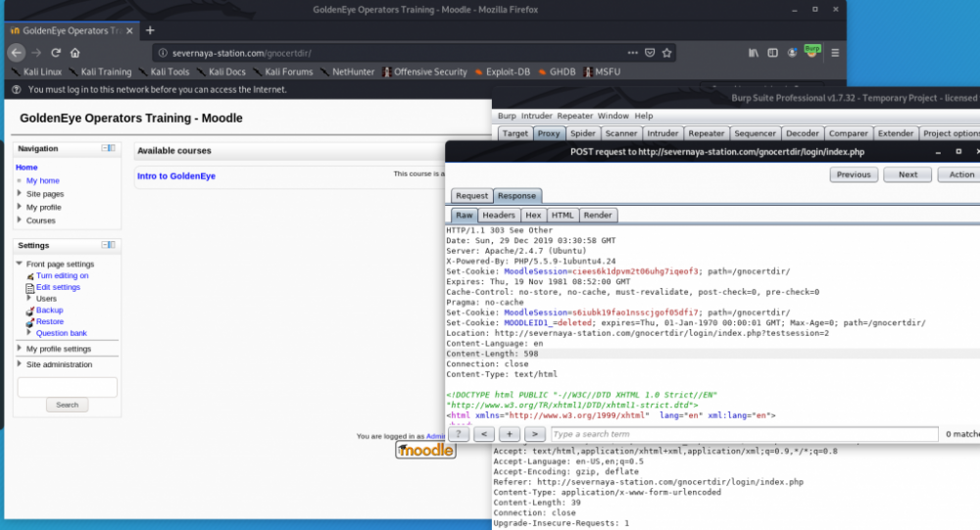Click the site information icon in address bar
980x530 pixels.
pyautogui.click(x=163, y=53)
